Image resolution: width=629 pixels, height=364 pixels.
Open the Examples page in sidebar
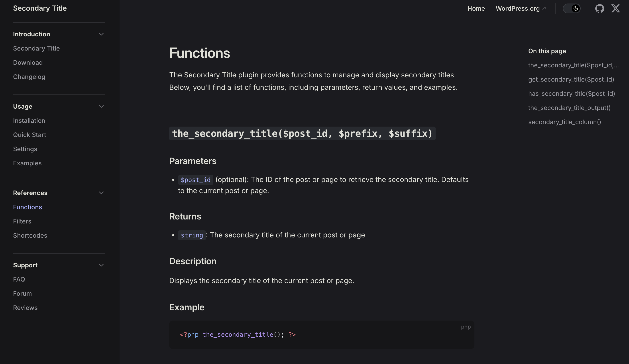click(x=27, y=163)
